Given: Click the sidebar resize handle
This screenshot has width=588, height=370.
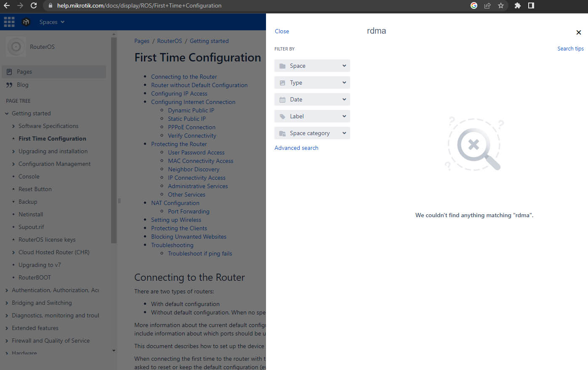Looking at the screenshot, I should pos(119,201).
